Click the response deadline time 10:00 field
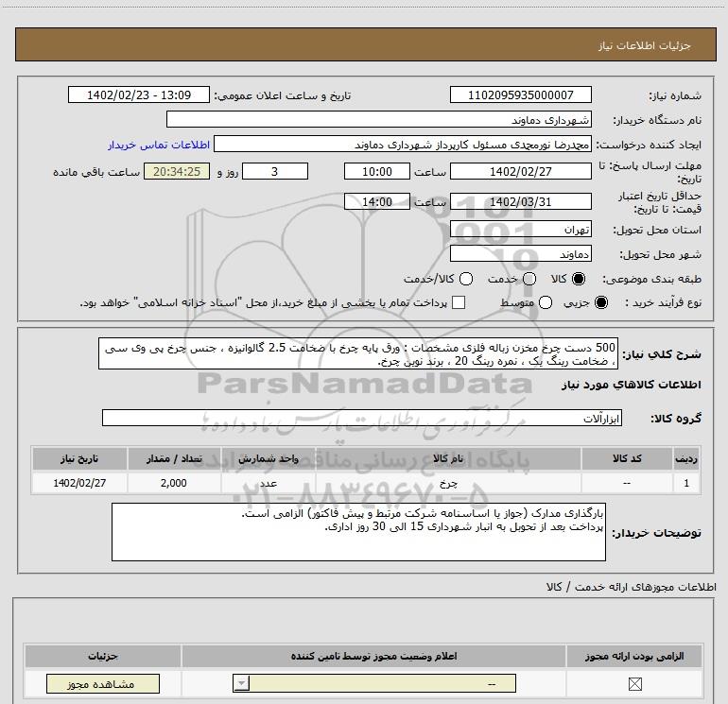This screenshot has height=704, width=728. point(377,171)
